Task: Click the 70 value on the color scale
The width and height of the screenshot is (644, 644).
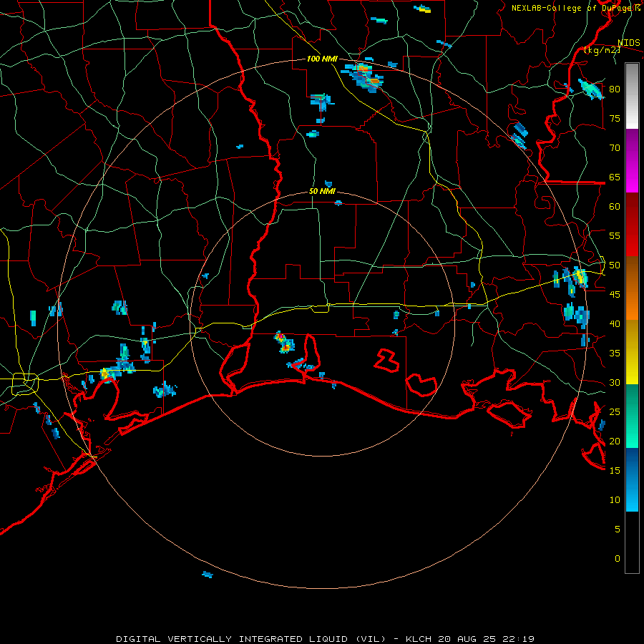Action: [x=615, y=148]
